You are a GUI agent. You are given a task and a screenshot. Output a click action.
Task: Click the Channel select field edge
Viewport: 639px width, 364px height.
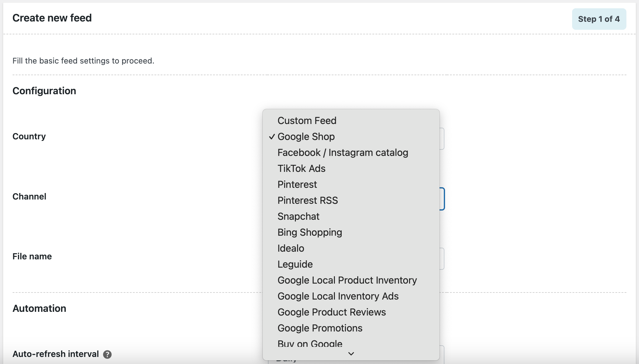coord(442,199)
